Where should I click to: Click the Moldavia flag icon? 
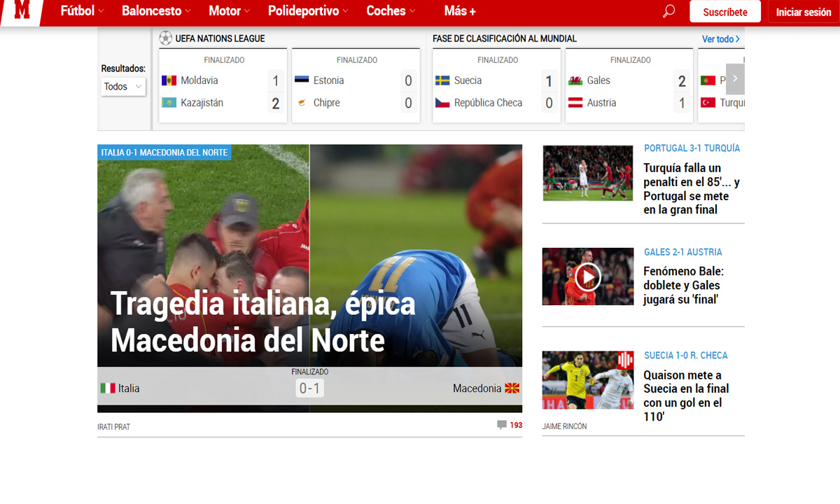(169, 80)
